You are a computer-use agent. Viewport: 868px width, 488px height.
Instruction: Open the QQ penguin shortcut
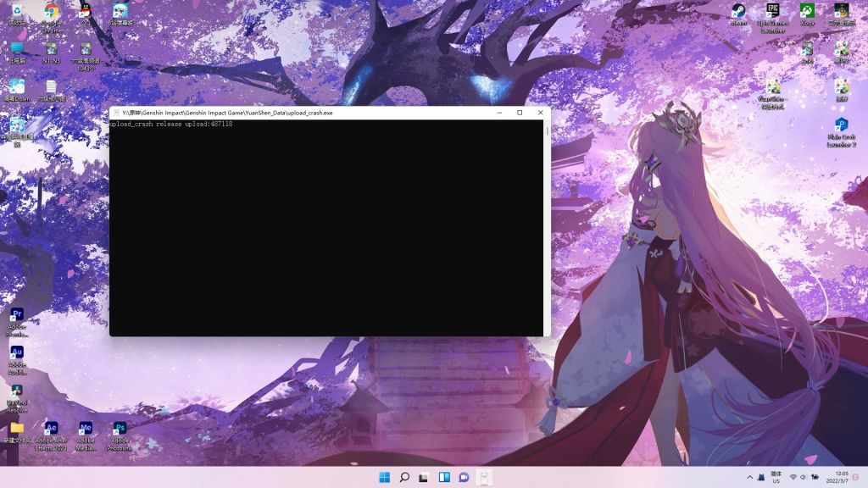[x=86, y=14]
